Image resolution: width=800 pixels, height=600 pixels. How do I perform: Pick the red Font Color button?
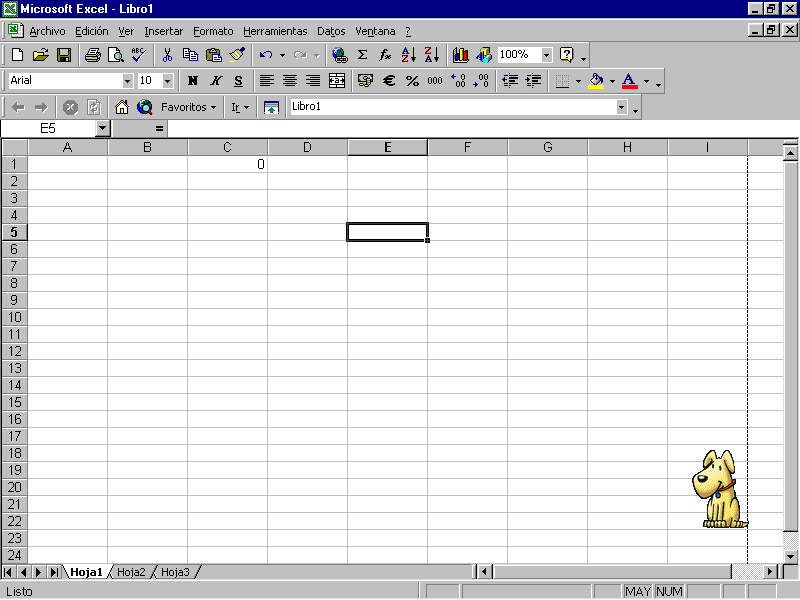point(630,81)
